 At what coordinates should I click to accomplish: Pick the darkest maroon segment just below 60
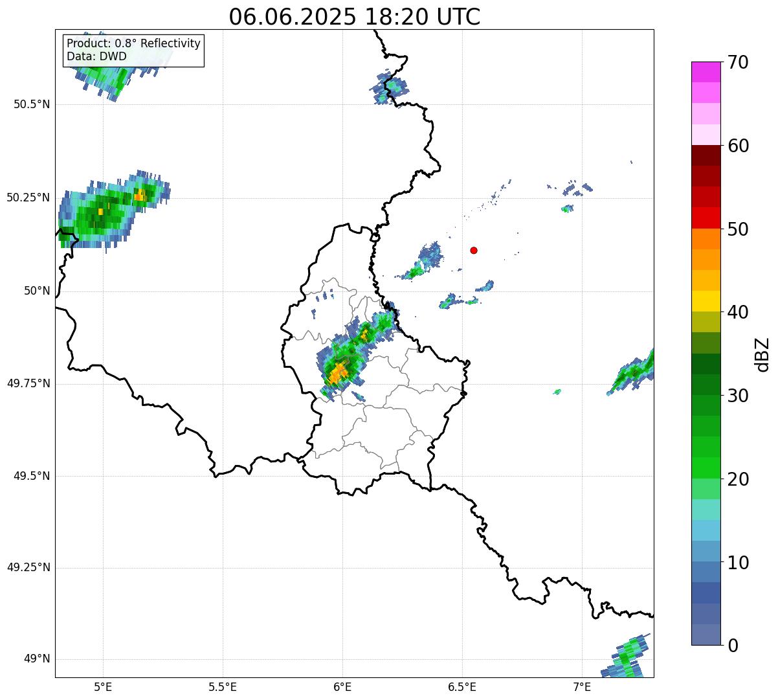click(706, 155)
